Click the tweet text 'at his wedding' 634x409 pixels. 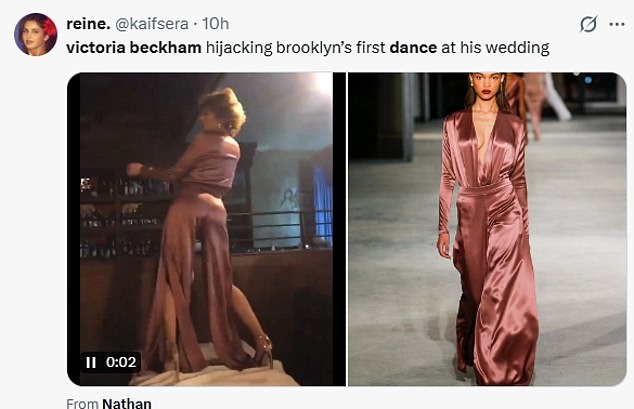(x=496, y=47)
